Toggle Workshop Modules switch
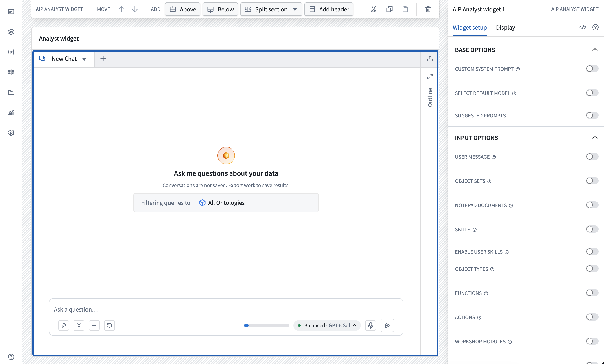Viewport: 604px width, 364px height. click(592, 341)
